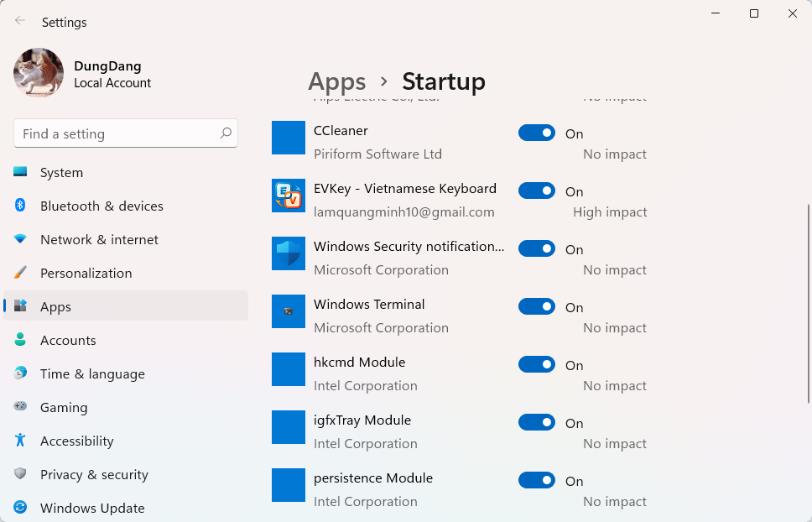
Task: Click the Windows Update sync icon
Action: point(20,507)
